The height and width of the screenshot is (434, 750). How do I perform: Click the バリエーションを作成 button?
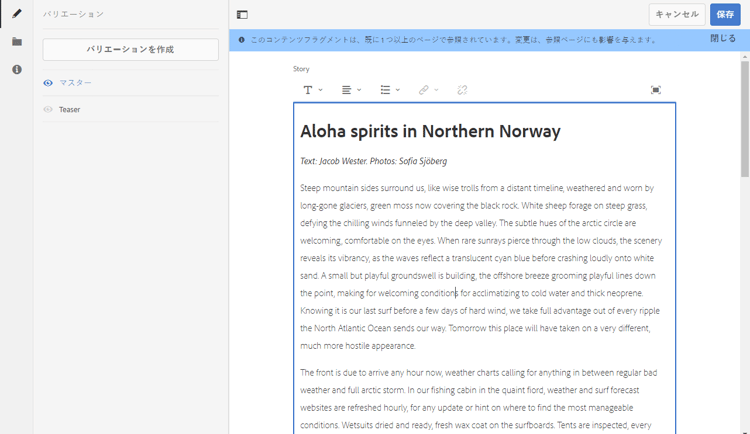[131, 49]
